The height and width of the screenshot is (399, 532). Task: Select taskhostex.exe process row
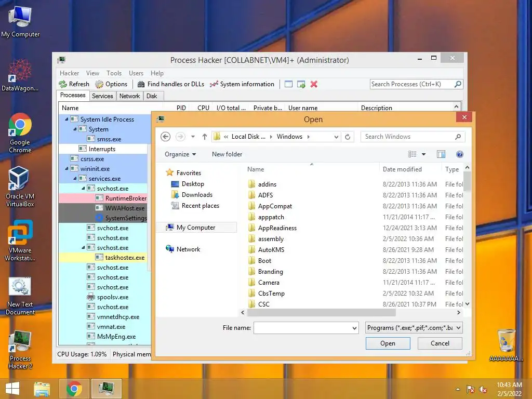[x=103, y=258]
